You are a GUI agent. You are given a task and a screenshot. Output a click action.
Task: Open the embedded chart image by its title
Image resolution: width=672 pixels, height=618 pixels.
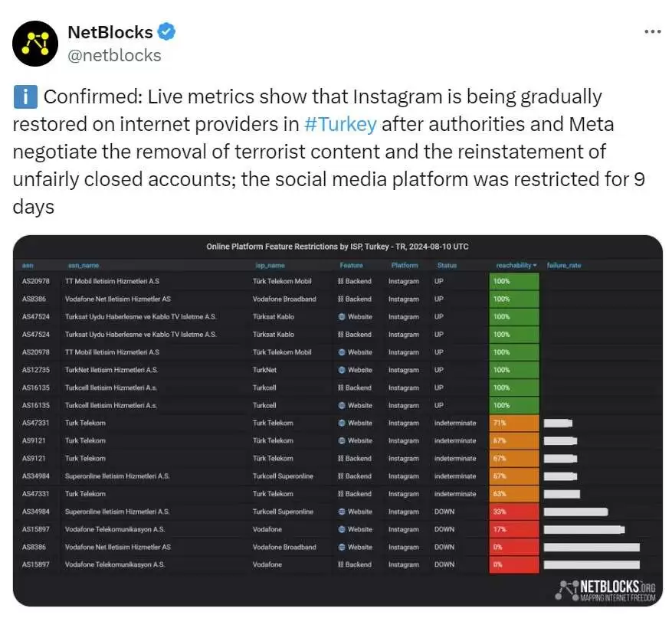(x=337, y=247)
